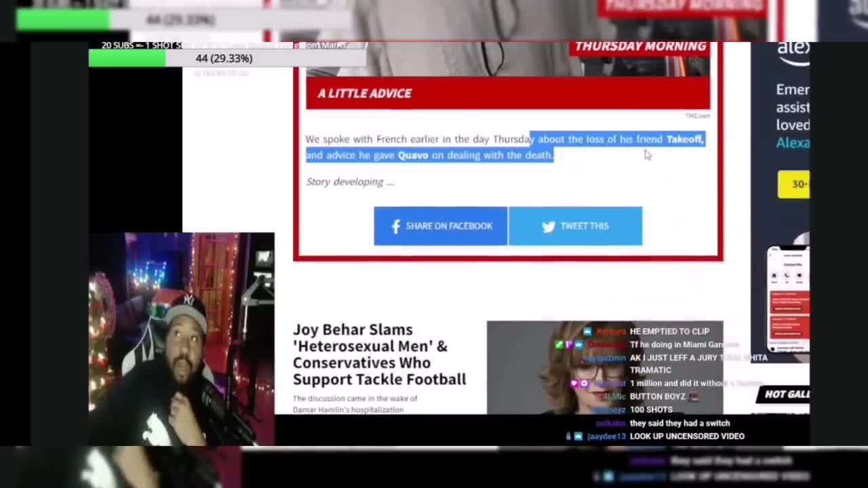
Task: Click the phone image in the sidebar ad
Action: [788, 300]
